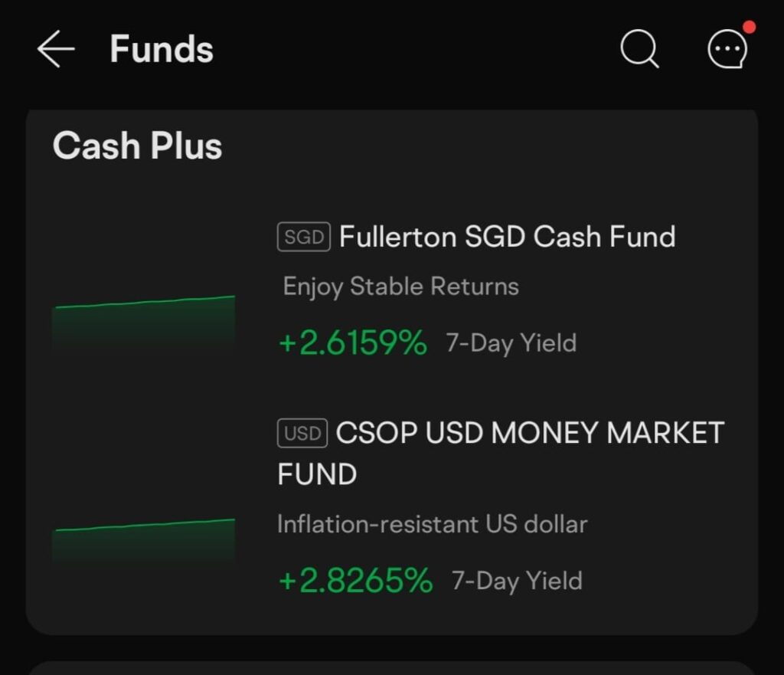Click the +2.8265% yield value
This screenshot has width=784, height=675.
point(355,581)
